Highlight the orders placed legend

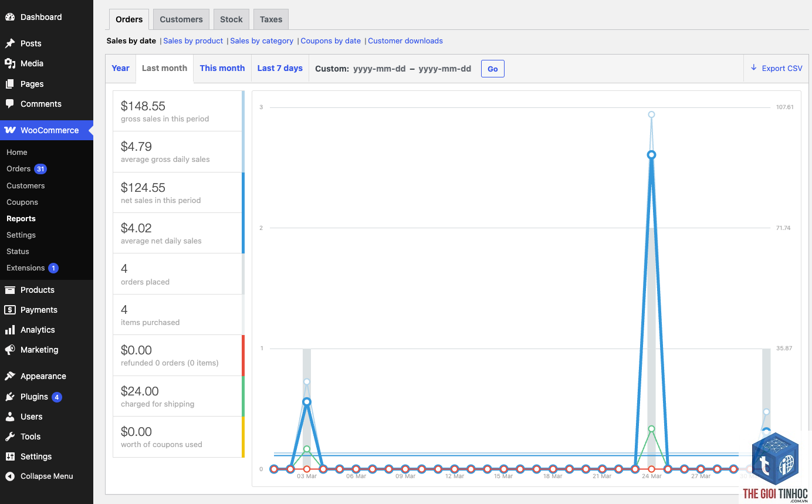(178, 274)
